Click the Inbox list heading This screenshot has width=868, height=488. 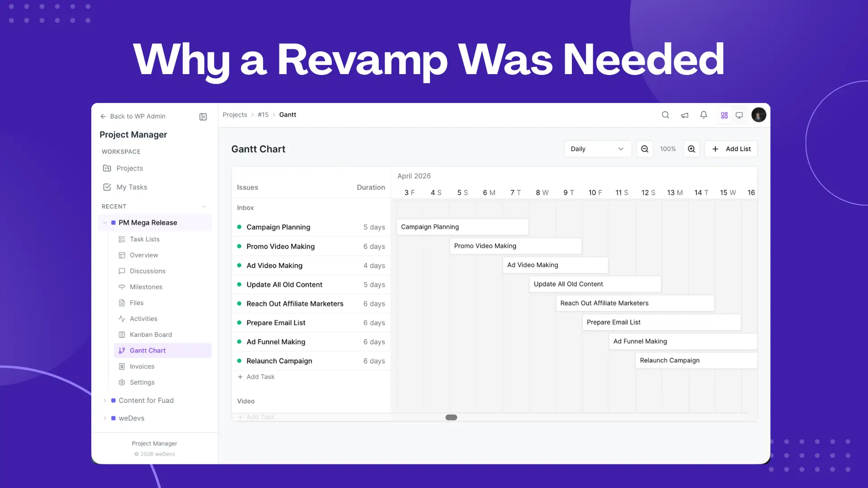[245, 208]
